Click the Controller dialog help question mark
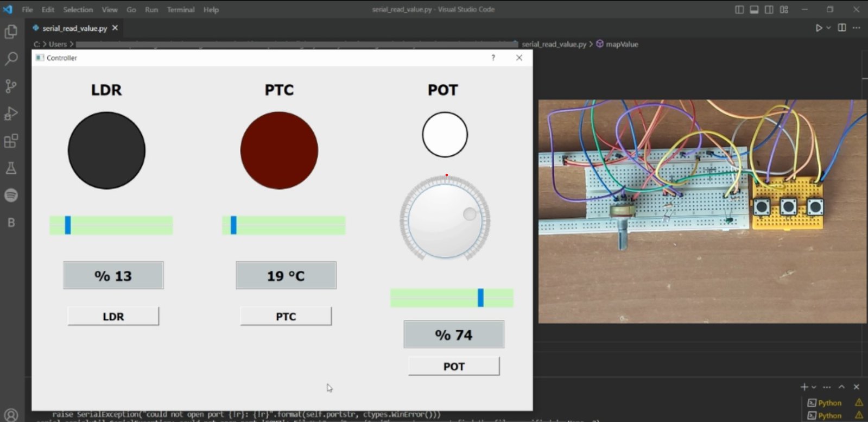868x422 pixels. tap(493, 58)
